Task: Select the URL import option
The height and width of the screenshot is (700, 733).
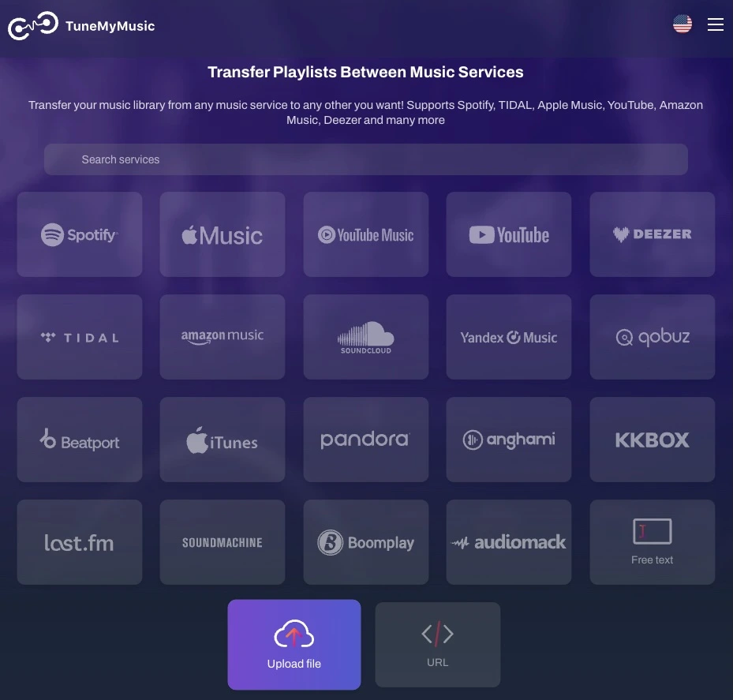Action: tap(438, 644)
